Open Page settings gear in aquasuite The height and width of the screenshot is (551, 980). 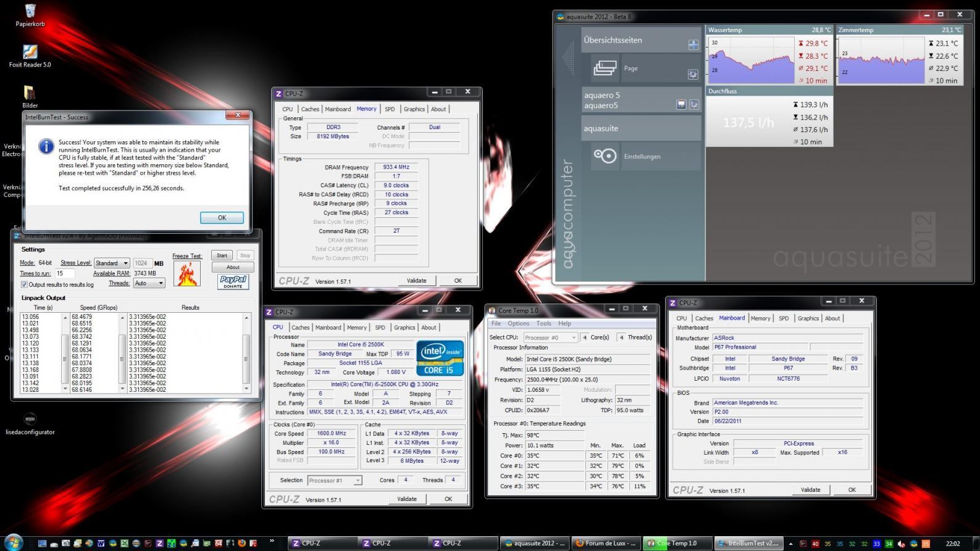coord(693,75)
